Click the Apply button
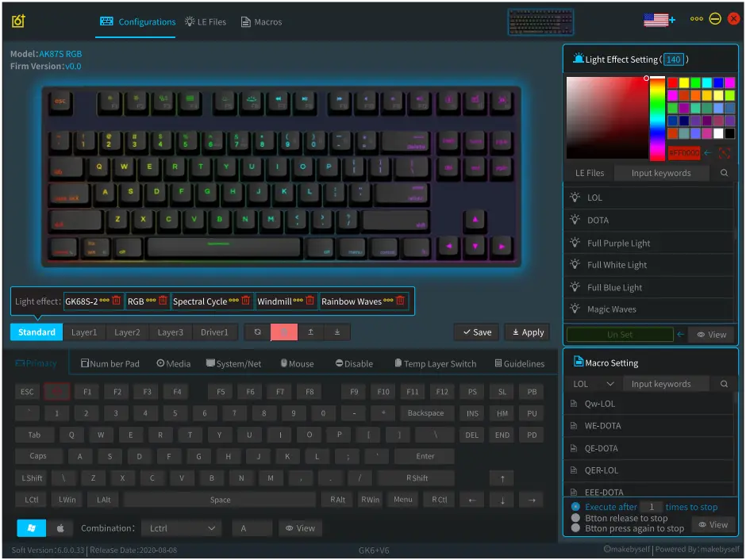 [527, 332]
